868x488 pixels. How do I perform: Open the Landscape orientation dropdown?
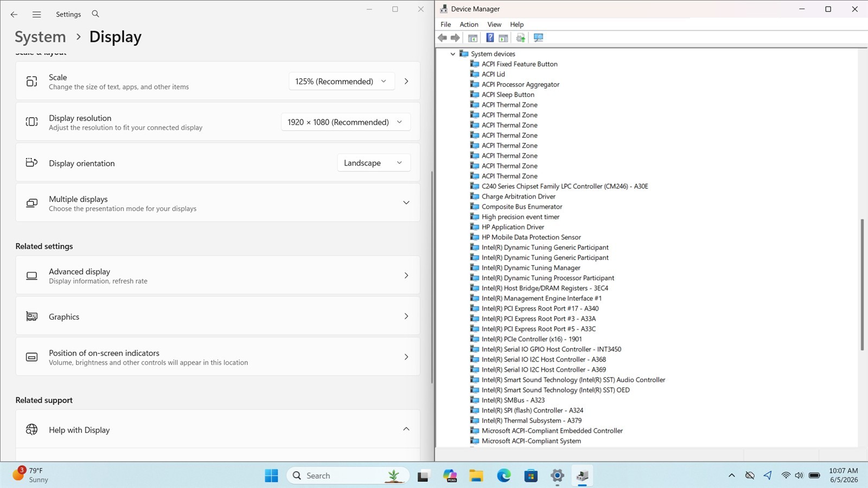[374, 163]
